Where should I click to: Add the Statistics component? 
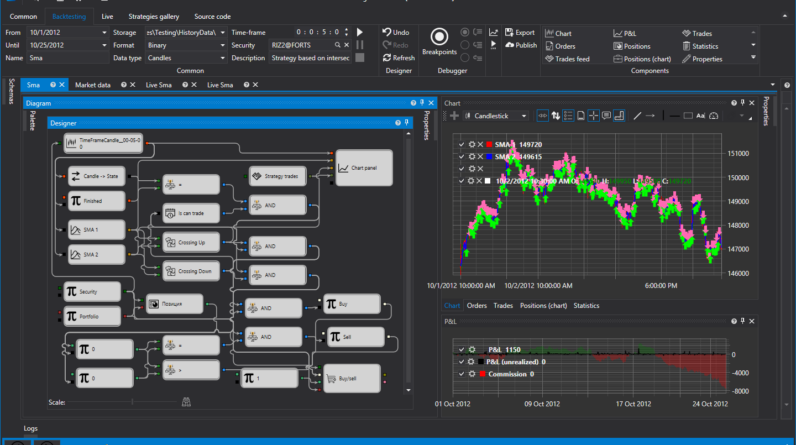[699, 46]
